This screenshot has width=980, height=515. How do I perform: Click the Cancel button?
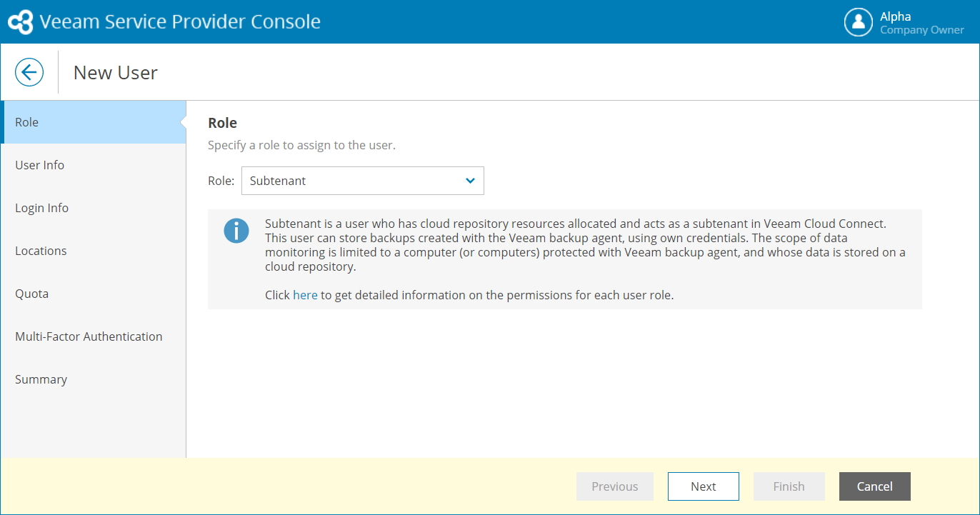click(874, 486)
